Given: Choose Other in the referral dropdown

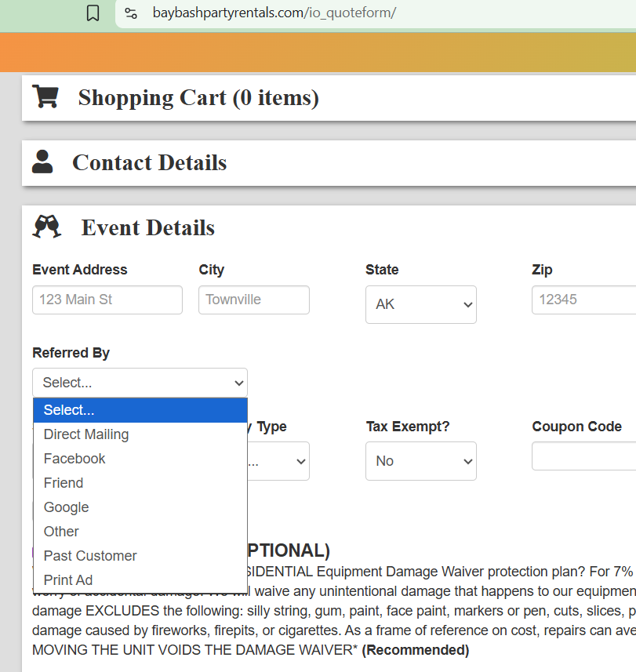Looking at the screenshot, I should point(61,532).
